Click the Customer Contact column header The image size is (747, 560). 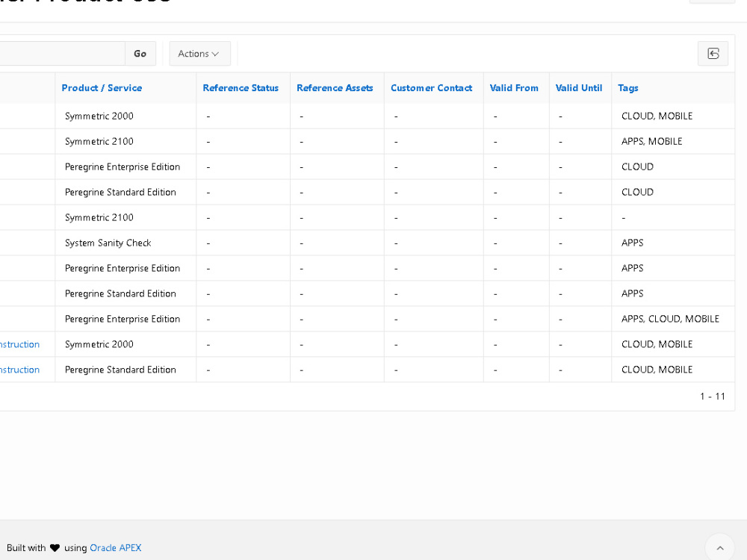coord(431,87)
